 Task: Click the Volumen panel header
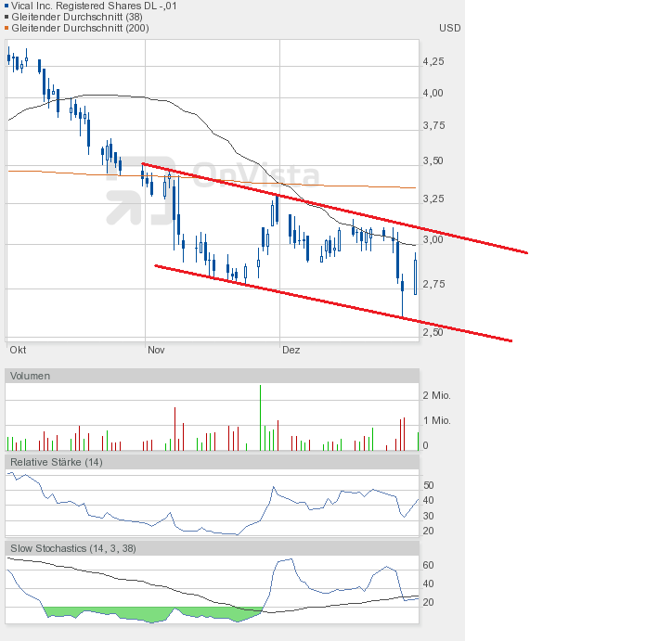[31, 376]
